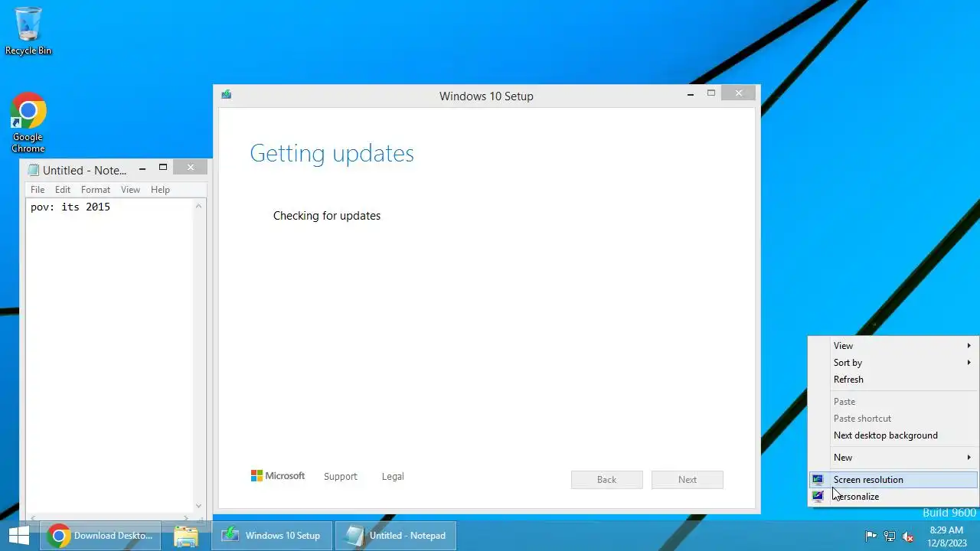The height and width of the screenshot is (551, 980).
Task: Switch to Chrome Download Desktop taskbar item
Action: (101, 536)
